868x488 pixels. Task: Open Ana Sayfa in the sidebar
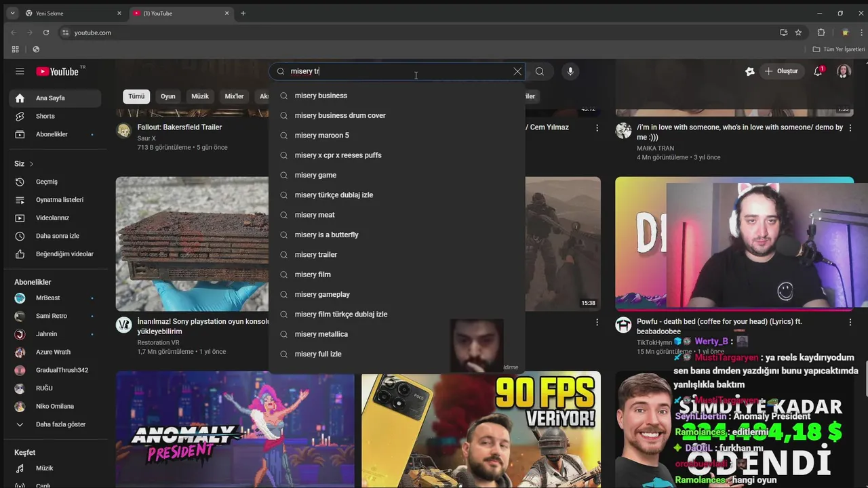click(x=55, y=98)
